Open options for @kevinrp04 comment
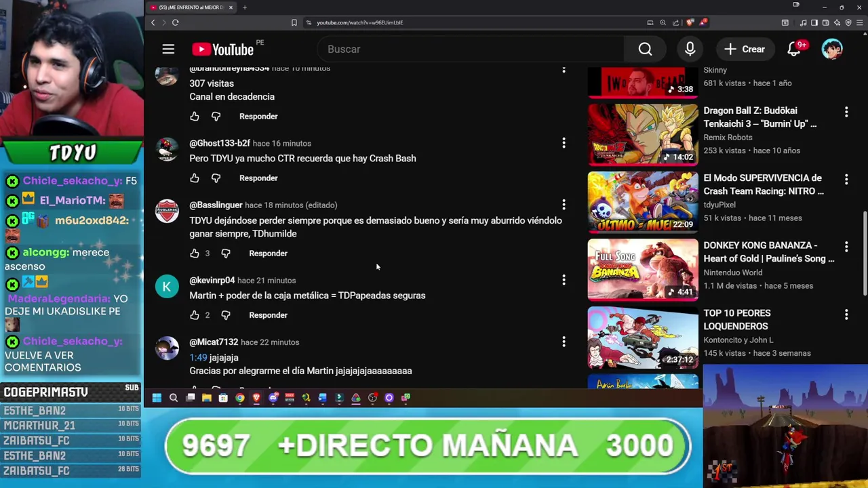868x488 pixels. point(564,280)
